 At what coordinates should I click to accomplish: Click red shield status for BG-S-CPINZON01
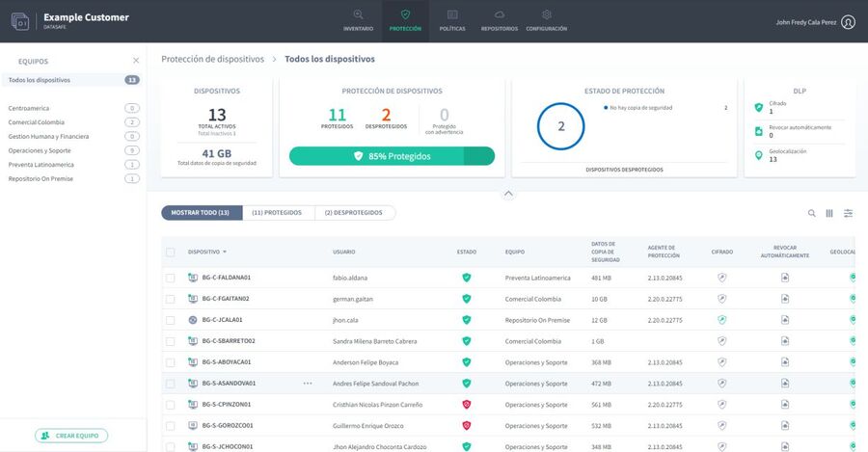point(467,404)
